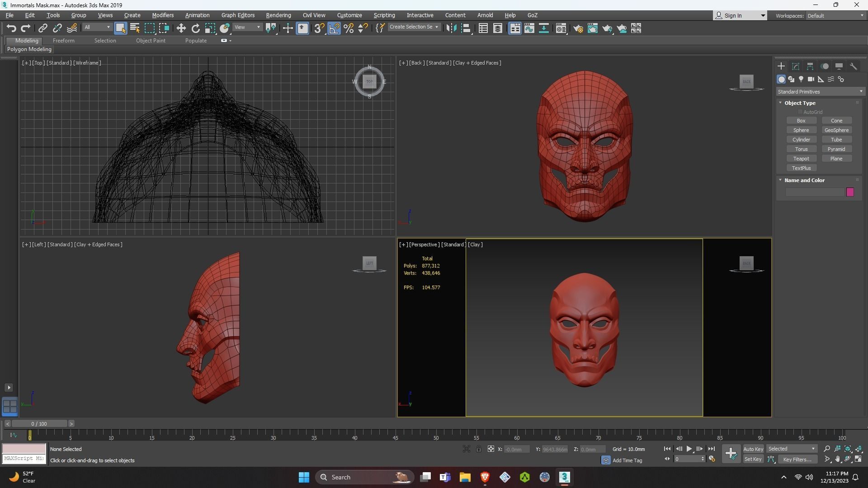Image resolution: width=868 pixels, height=488 pixels.
Task: Toggle the Scene Explorer icon
Action: 483,28
